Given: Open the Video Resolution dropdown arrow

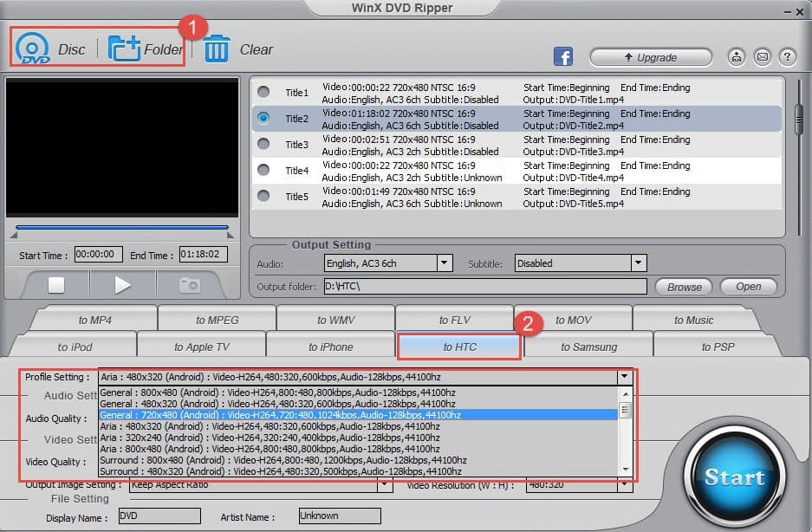Looking at the screenshot, I should (625, 485).
